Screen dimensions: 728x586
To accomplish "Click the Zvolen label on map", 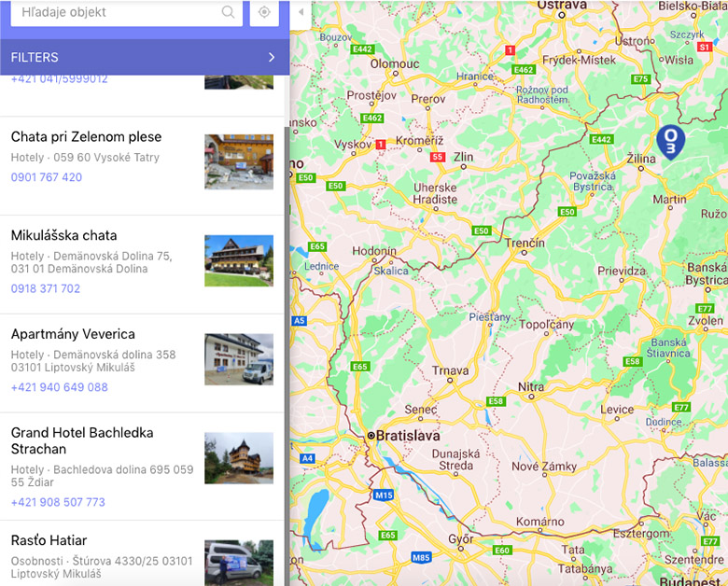I will tap(706, 320).
